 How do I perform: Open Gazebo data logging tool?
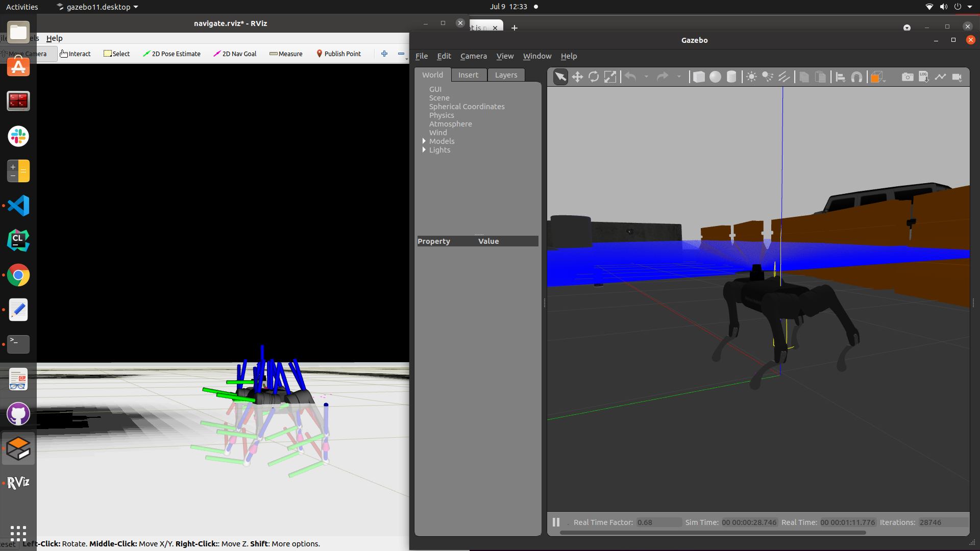click(x=924, y=77)
